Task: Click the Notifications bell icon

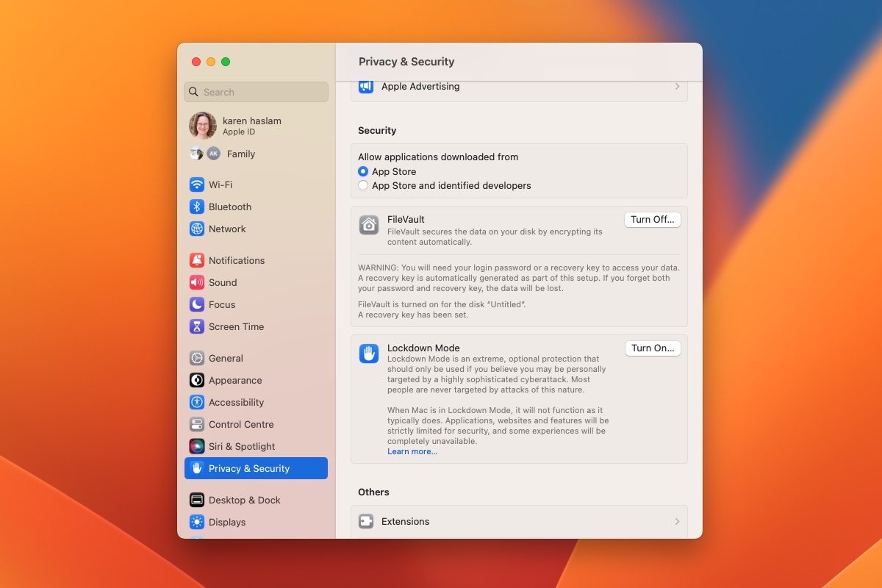Action: tap(196, 260)
